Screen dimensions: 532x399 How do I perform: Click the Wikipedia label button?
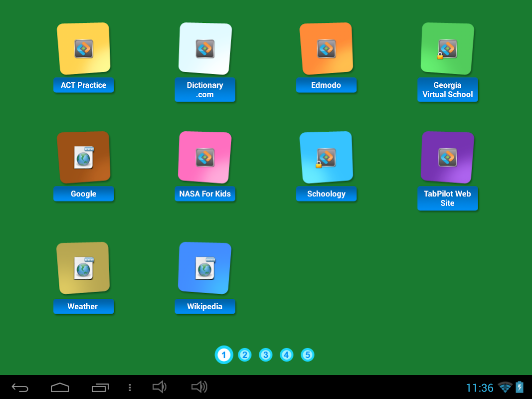[x=205, y=306]
